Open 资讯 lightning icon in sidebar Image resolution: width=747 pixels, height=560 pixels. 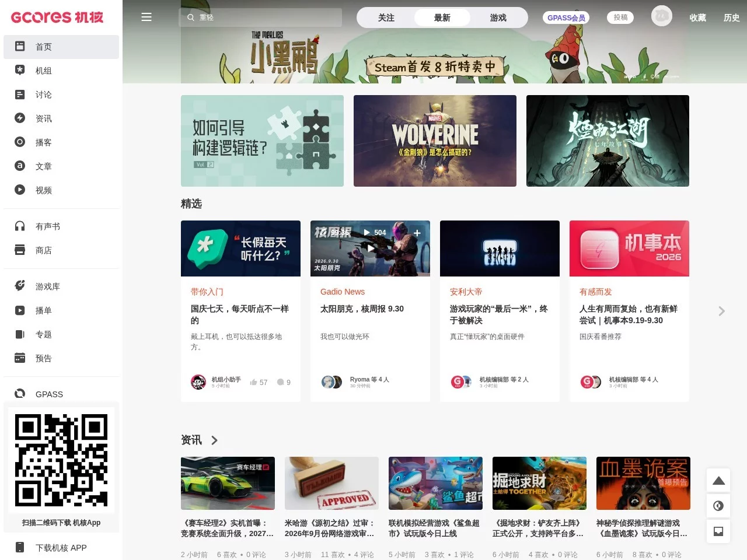(20, 118)
